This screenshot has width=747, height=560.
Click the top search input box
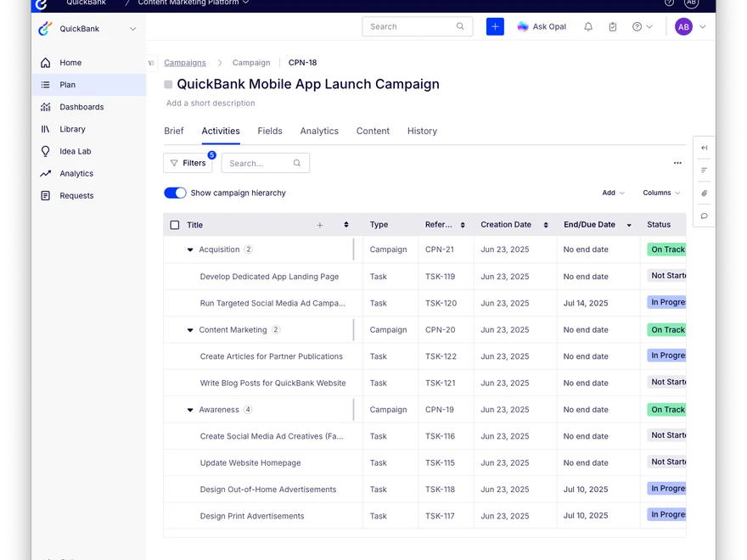pos(418,26)
